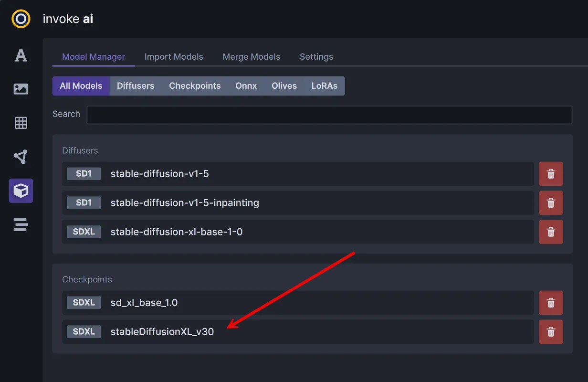Select stable-diffusion-v1-5-inpainting model row
Image resolution: width=588 pixels, height=382 pixels.
[x=298, y=203]
